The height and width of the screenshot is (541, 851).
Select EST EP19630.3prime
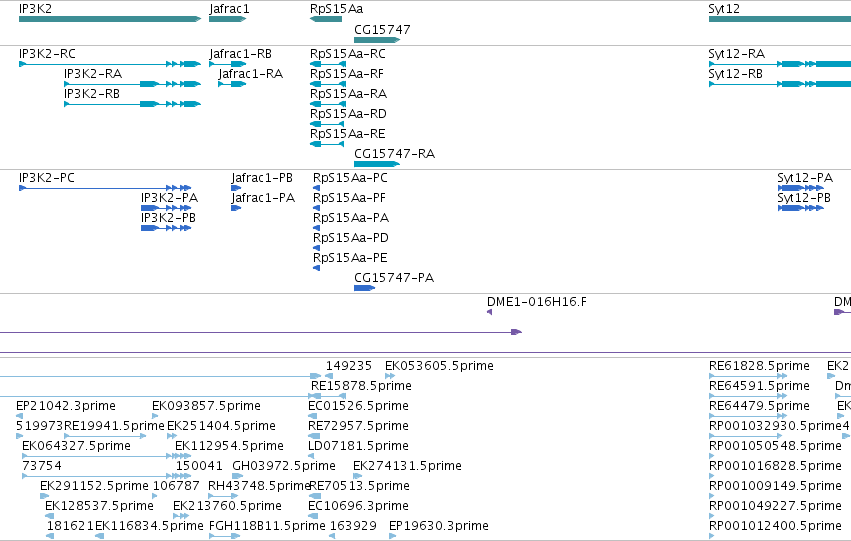[393, 536]
